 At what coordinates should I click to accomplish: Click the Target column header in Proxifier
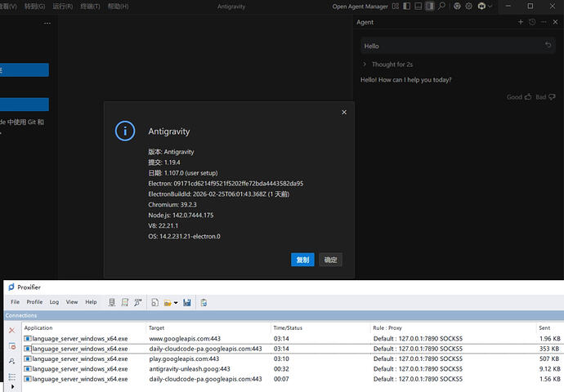click(156, 327)
